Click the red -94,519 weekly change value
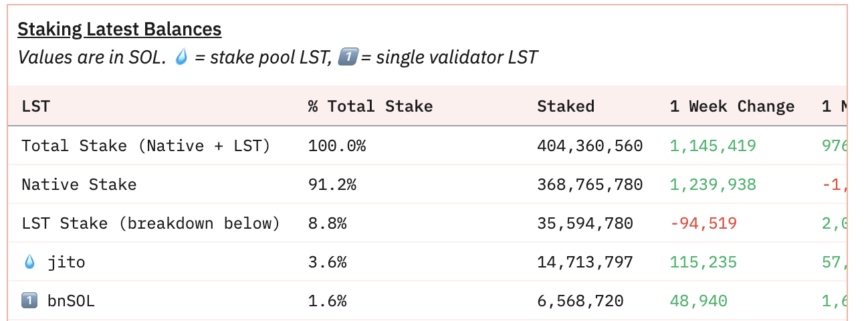Image resolution: width=868 pixels, height=321 pixels. tap(703, 223)
